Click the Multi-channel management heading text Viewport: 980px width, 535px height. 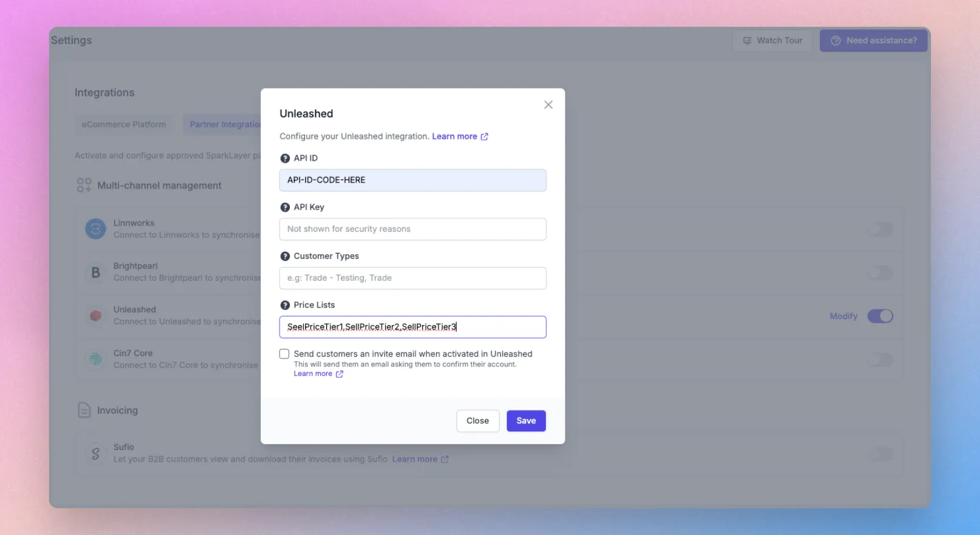click(x=159, y=186)
